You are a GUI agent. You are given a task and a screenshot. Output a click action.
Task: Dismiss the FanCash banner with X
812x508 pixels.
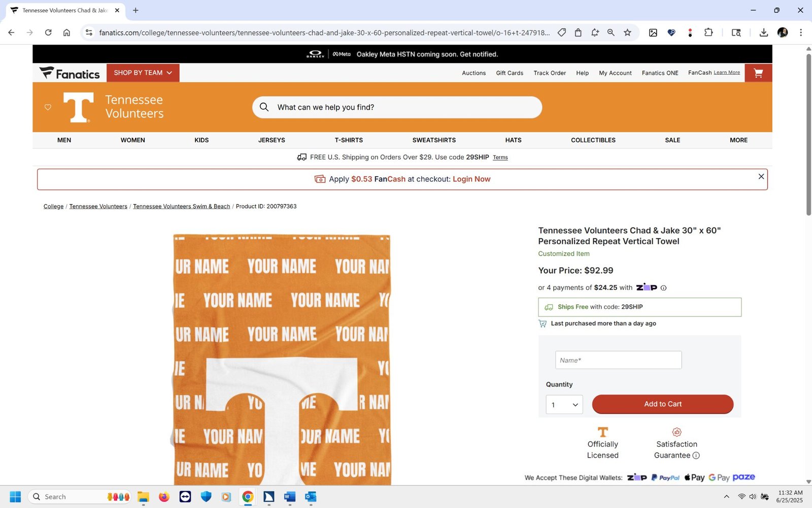761,176
